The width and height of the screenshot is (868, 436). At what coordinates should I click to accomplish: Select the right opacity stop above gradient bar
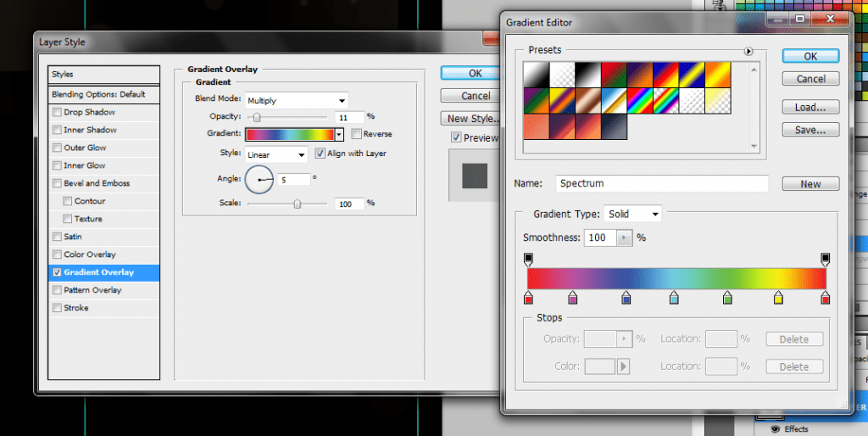(x=825, y=258)
